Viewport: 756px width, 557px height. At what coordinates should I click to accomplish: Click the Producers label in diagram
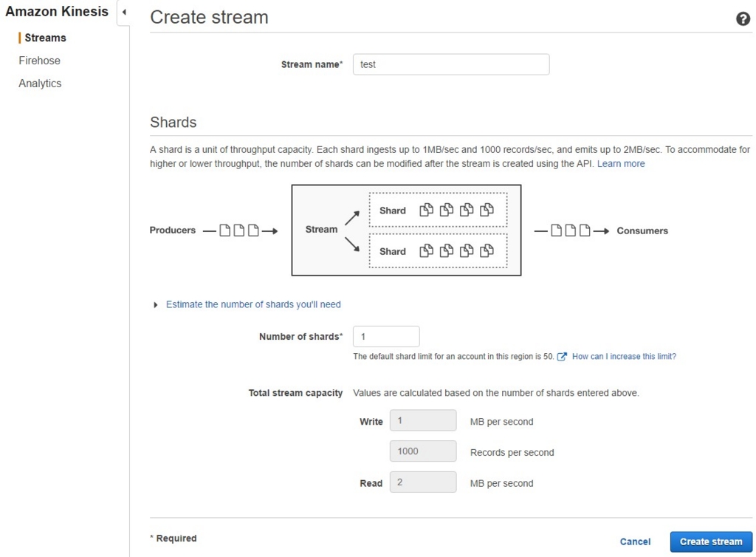tap(173, 230)
